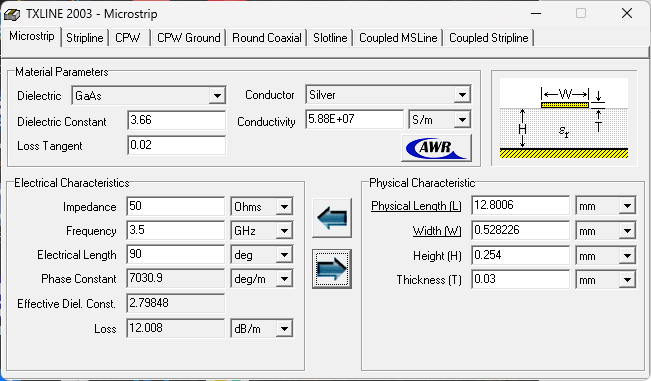The width and height of the screenshot is (651, 381).
Task: Click the Physical Length field 12.8006
Action: point(520,205)
